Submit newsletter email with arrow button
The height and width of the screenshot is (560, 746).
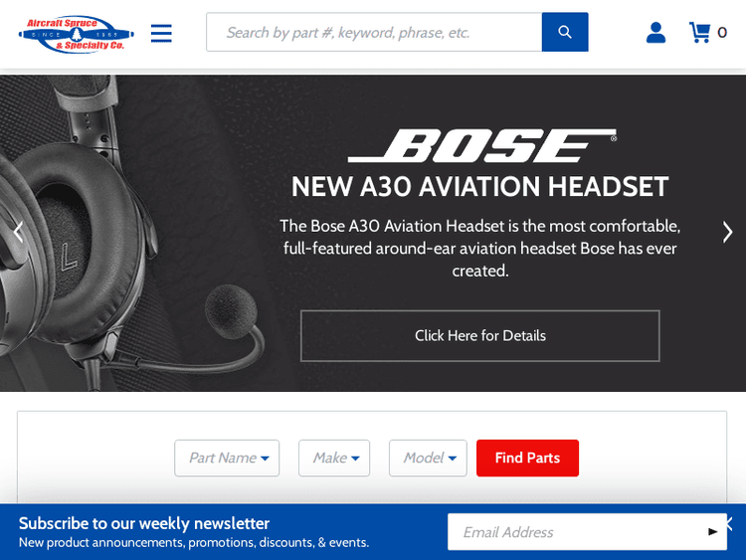pos(712,532)
